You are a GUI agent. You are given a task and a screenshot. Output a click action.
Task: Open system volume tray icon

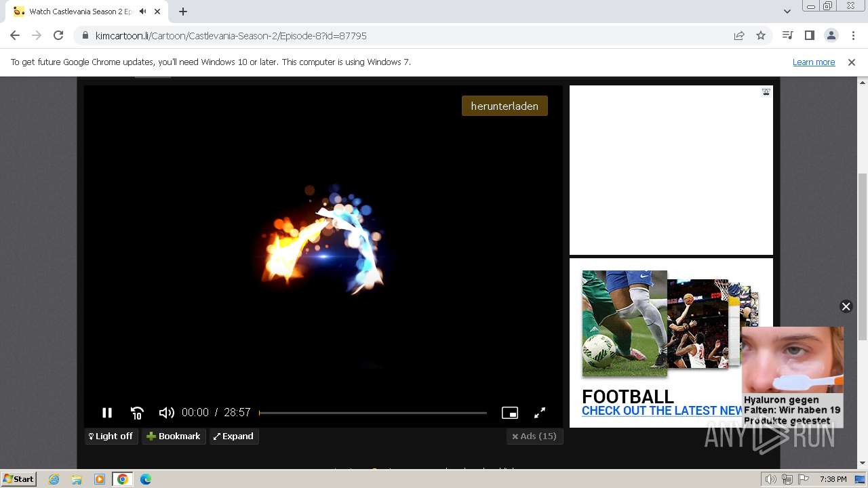pos(771,479)
